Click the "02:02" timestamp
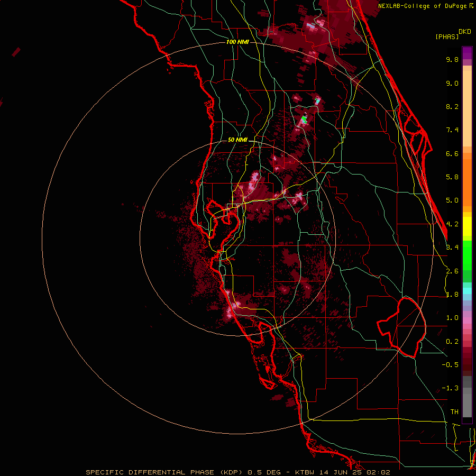The image size is (476, 476). [x=378, y=472]
